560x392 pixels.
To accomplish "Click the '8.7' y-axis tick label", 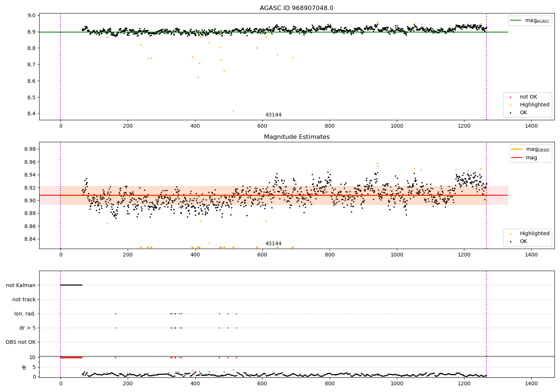I will coord(32,65).
